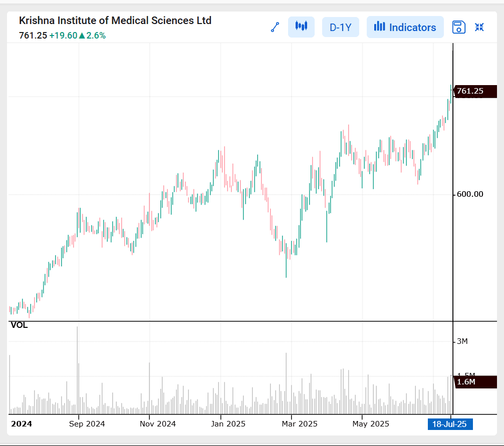Select the line drawing tool icon
The image size is (504, 446).
(x=275, y=28)
